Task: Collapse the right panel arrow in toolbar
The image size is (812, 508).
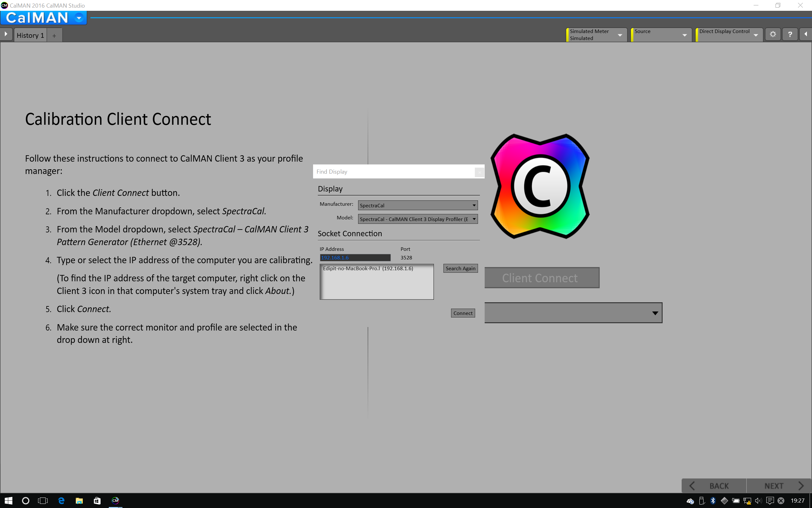Action: 806,34
